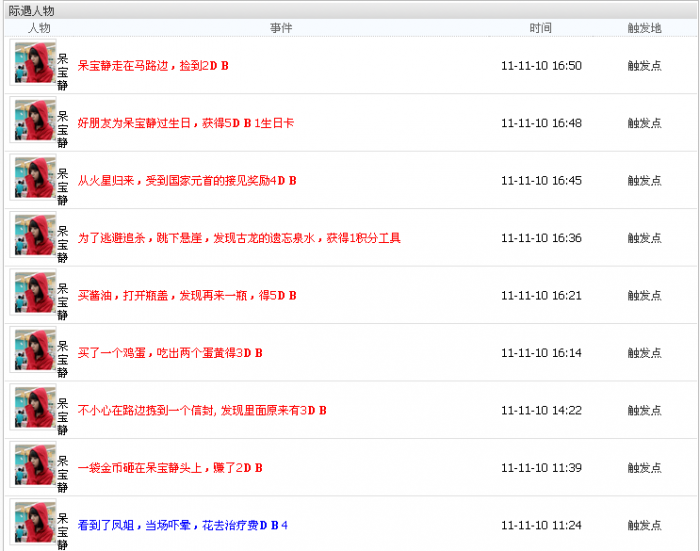Image resolution: width=700 pixels, height=551 pixels.
Task: Select time 11-11-10 16:21
Action: (x=541, y=296)
